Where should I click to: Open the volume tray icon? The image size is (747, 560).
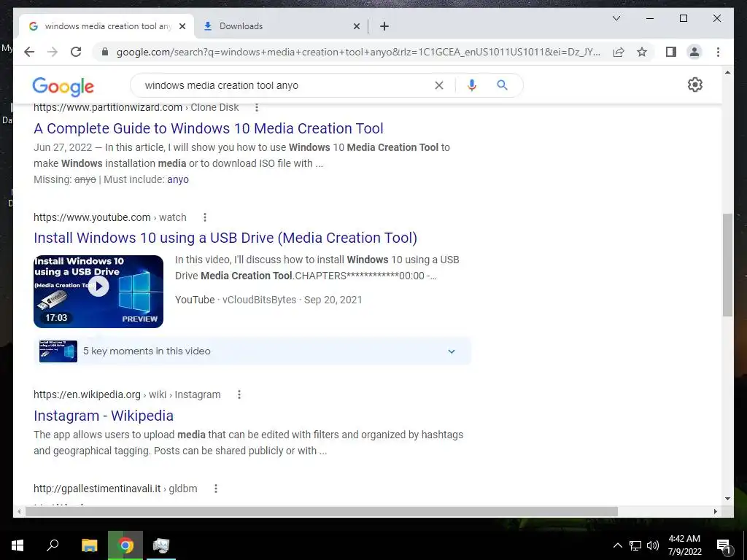pyautogui.click(x=653, y=545)
